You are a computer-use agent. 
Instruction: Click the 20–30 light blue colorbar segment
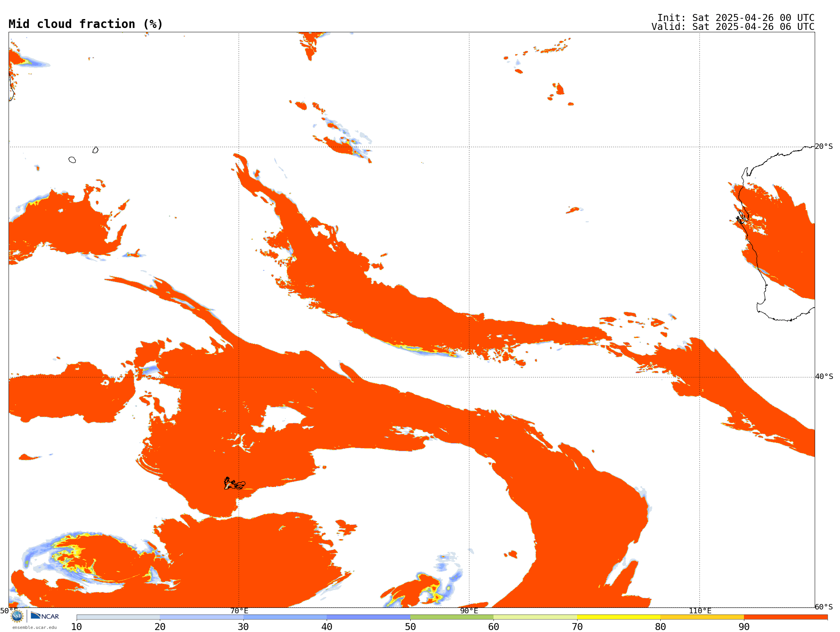(201, 617)
